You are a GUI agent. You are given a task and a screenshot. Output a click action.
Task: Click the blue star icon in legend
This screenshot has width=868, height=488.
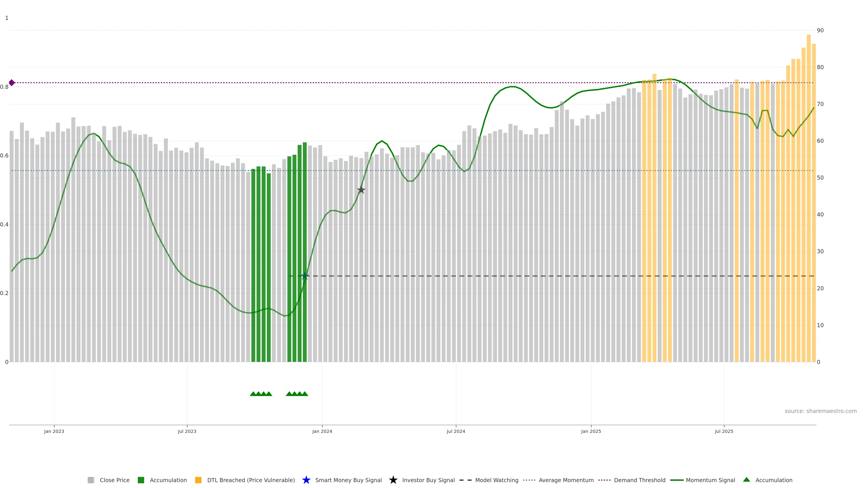point(306,480)
